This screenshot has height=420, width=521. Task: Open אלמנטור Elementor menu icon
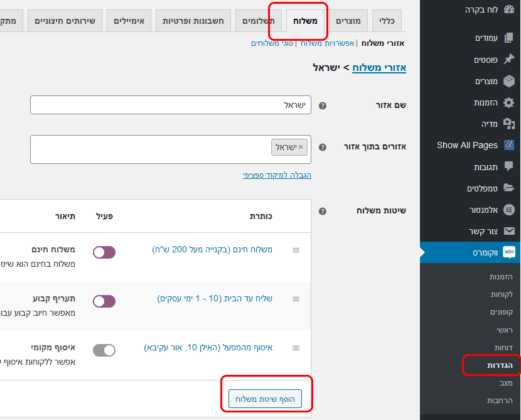pyautogui.click(x=508, y=210)
